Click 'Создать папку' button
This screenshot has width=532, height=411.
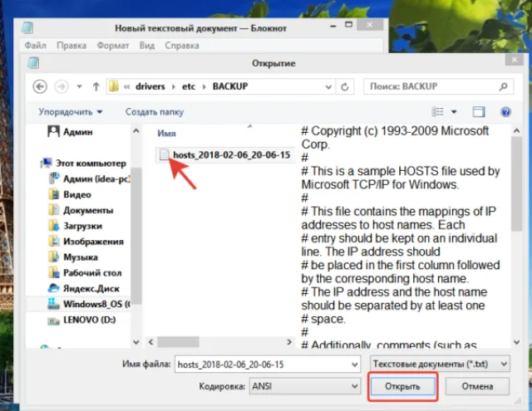pyautogui.click(x=155, y=112)
